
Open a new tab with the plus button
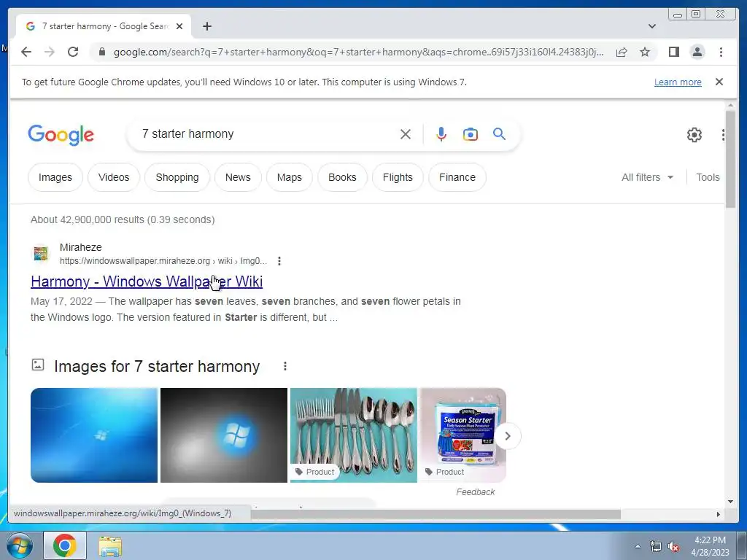[206, 26]
